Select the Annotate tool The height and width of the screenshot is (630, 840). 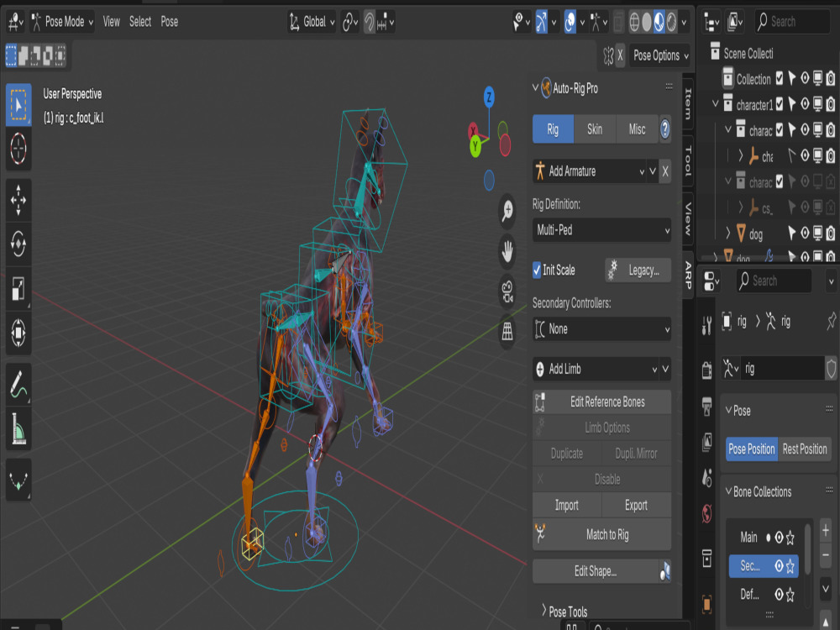tap(18, 384)
